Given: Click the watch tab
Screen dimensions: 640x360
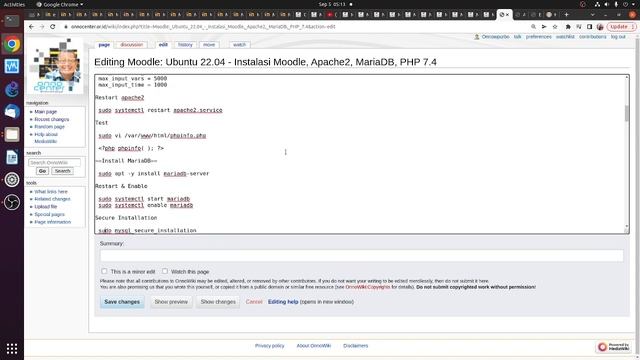Looking at the screenshot, I should pyautogui.click(x=240, y=44).
